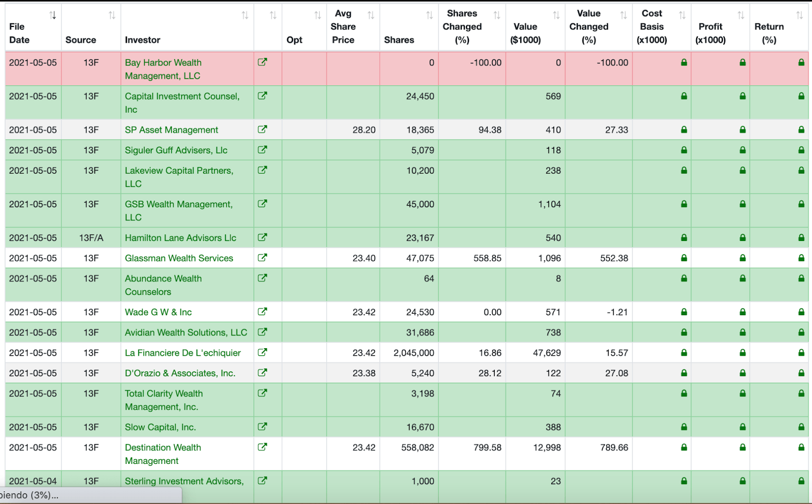Open external link icon for Sterling Investment Advisors
The image size is (812, 504).
(x=262, y=481)
